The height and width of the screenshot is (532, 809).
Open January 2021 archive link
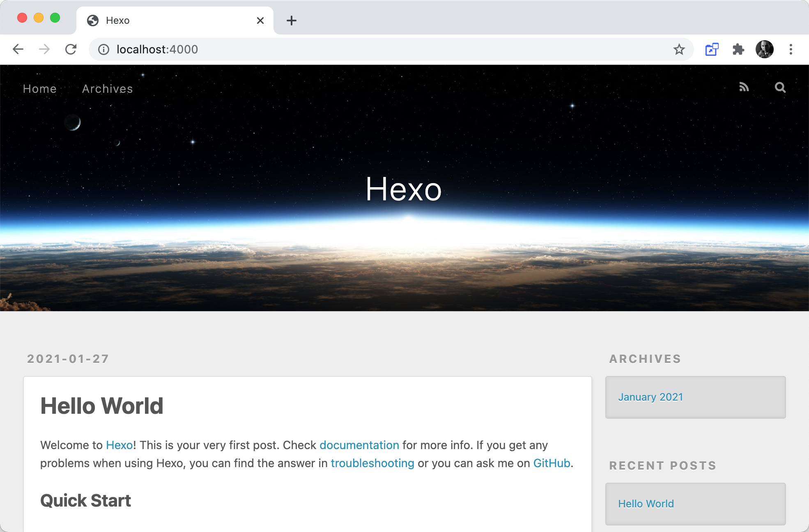(x=650, y=397)
